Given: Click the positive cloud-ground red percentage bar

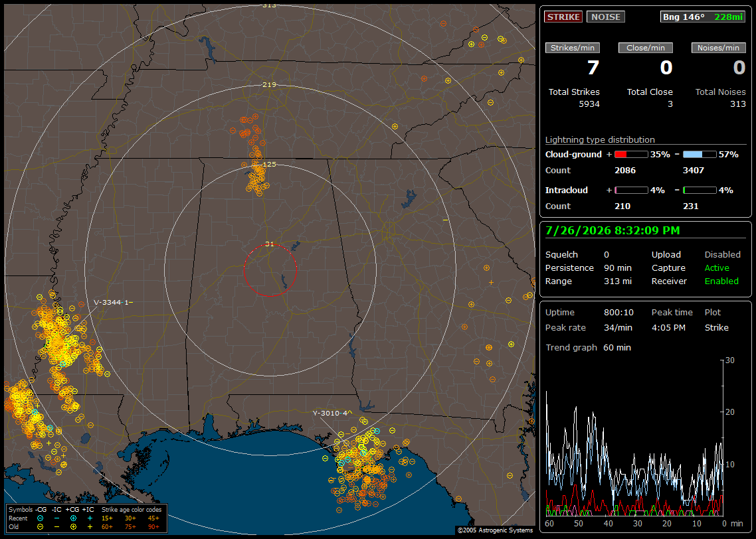Looking at the screenshot, I should [x=631, y=155].
